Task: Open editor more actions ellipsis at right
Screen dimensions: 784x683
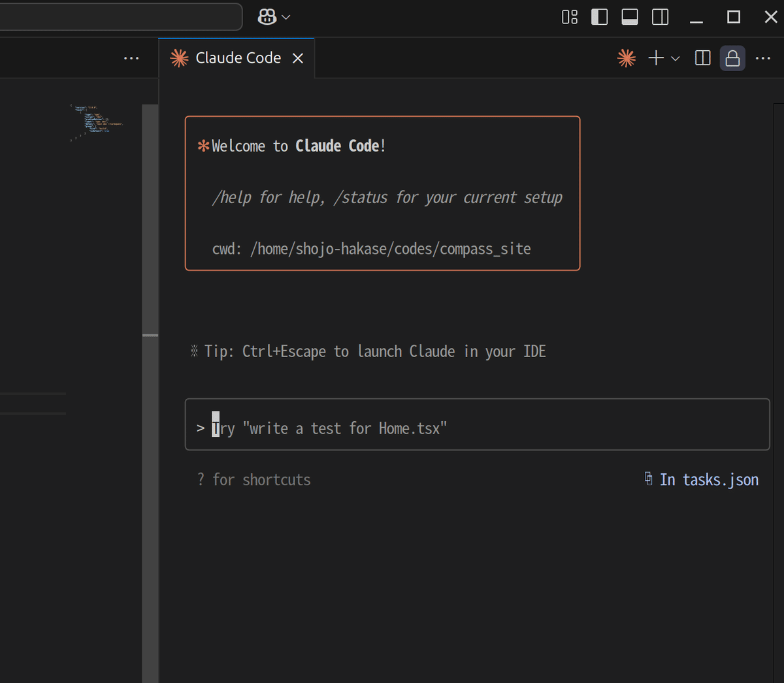Action: coord(762,58)
